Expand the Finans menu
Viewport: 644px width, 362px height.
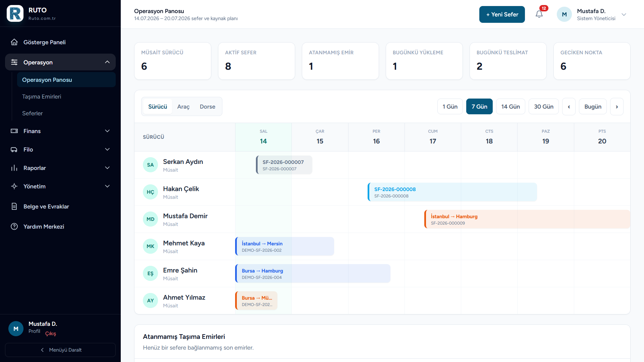(60, 131)
